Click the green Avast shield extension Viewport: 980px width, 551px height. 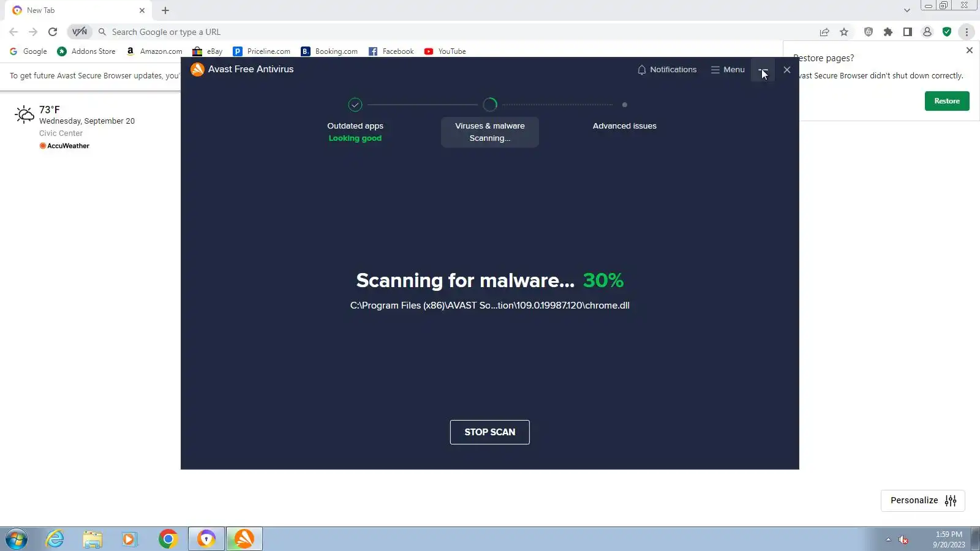coord(947,32)
